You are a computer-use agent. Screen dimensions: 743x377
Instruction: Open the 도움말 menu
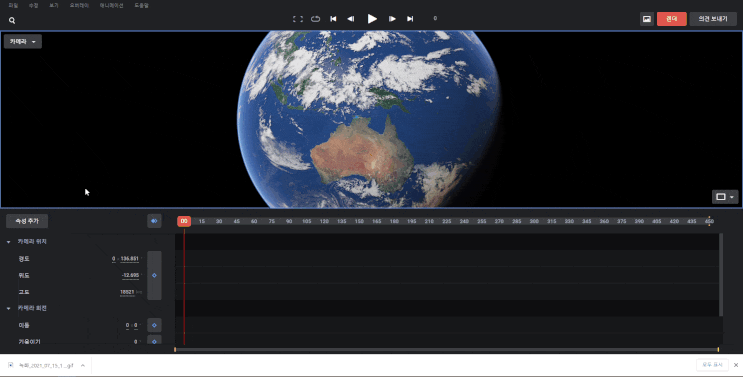141,6
